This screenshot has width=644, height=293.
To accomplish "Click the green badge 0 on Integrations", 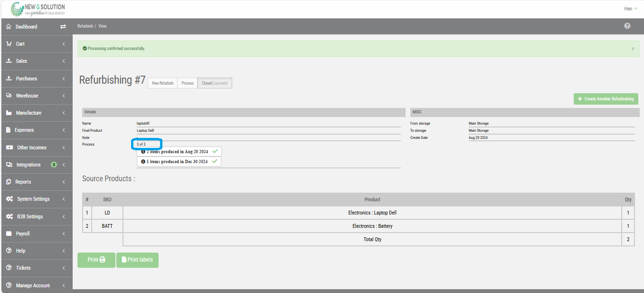I will pyautogui.click(x=54, y=165).
